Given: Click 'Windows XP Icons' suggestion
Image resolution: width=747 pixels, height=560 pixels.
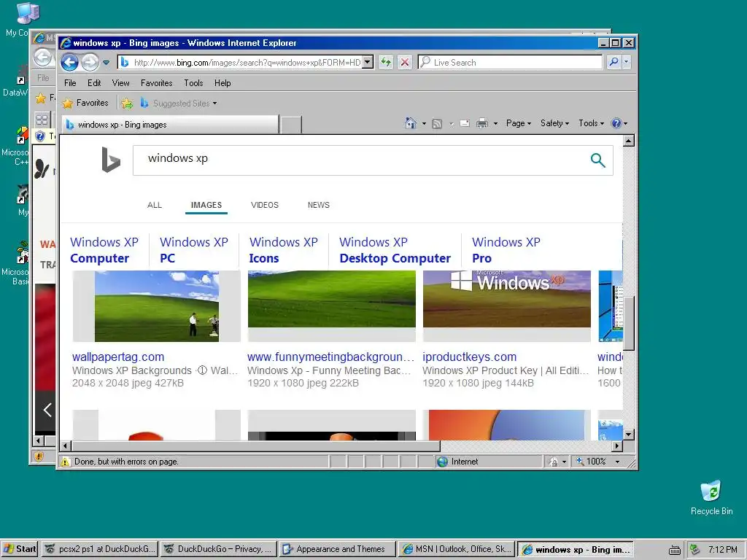Looking at the screenshot, I should pos(284,250).
